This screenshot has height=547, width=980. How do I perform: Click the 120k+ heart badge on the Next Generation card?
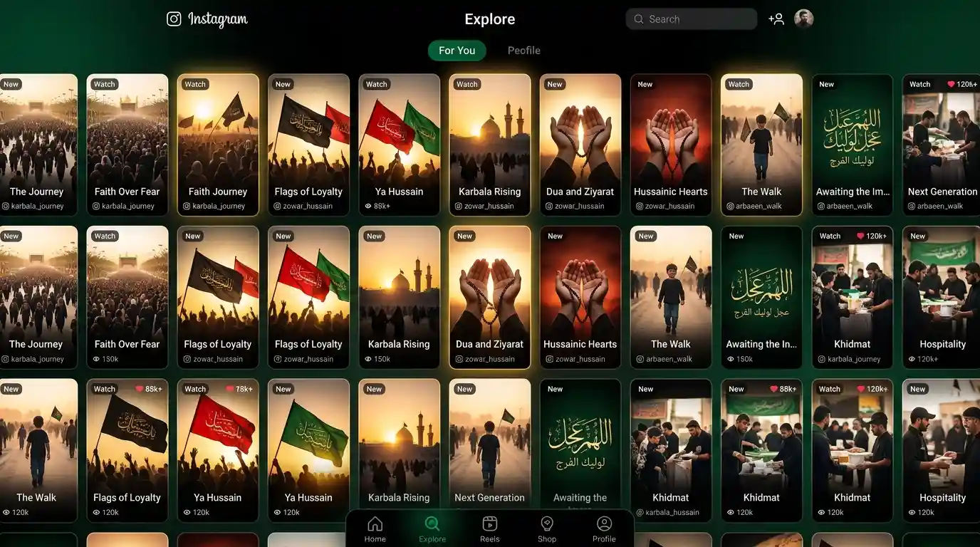(x=961, y=84)
